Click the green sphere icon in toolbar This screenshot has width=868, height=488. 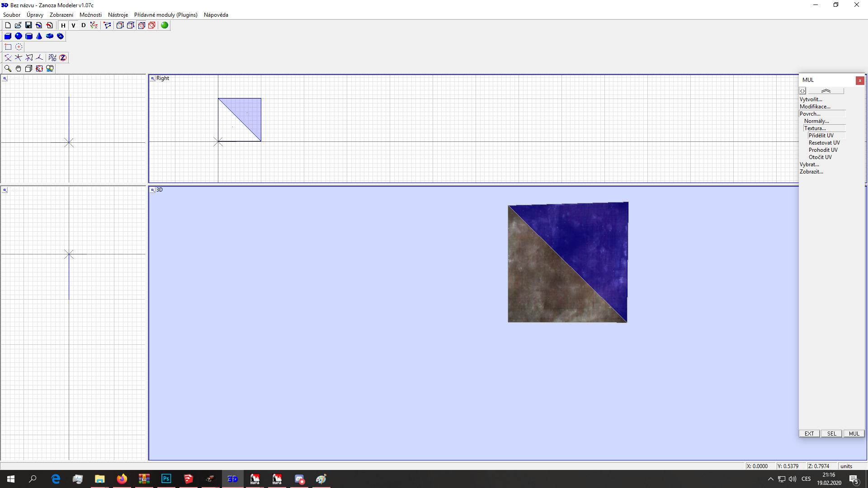(165, 25)
